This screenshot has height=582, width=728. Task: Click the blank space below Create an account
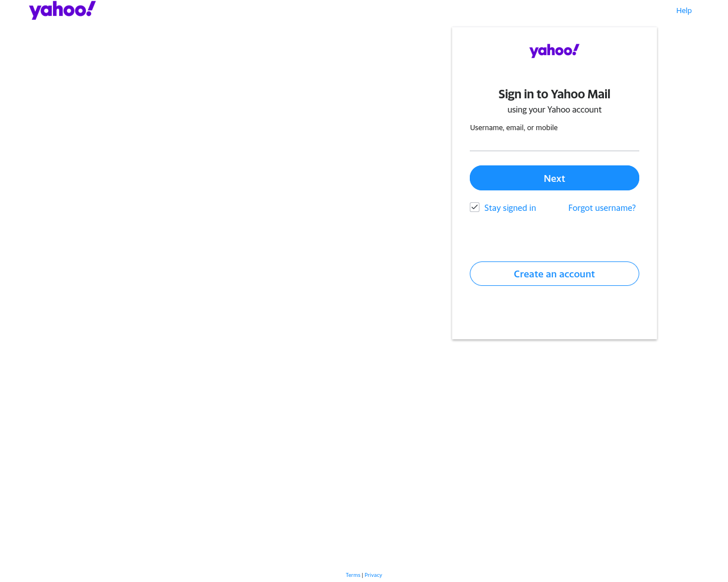tap(555, 313)
